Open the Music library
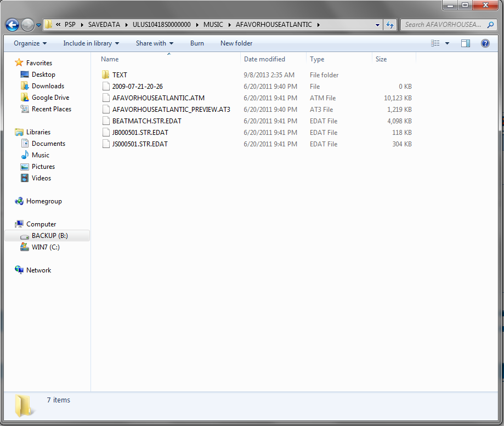Viewport: 504px width, 426px height. (41, 155)
